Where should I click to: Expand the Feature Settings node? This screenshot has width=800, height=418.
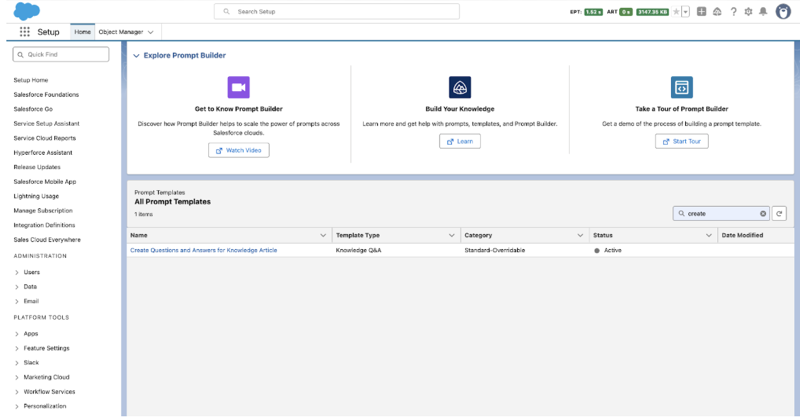[x=17, y=349]
